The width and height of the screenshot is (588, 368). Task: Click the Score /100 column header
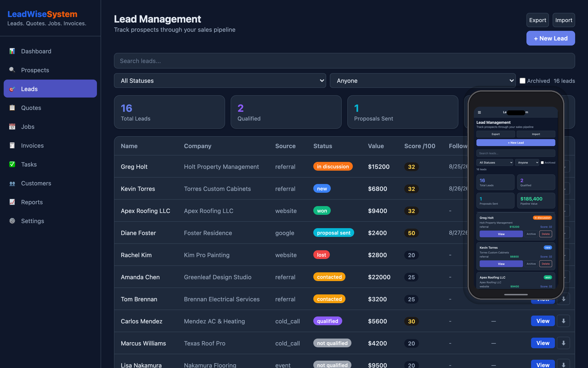click(420, 146)
